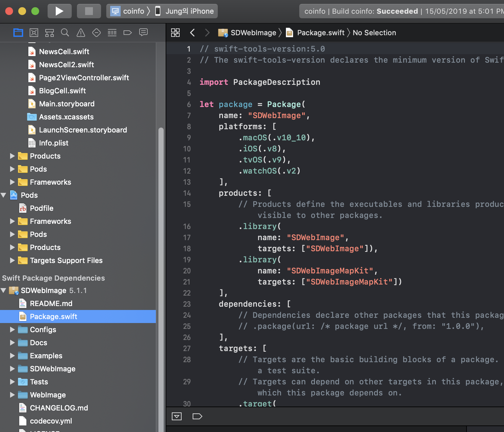Viewport: 504px width, 432px height.
Task: Open LaunchScreen.storyboard file
Action: tap(83, 130)
